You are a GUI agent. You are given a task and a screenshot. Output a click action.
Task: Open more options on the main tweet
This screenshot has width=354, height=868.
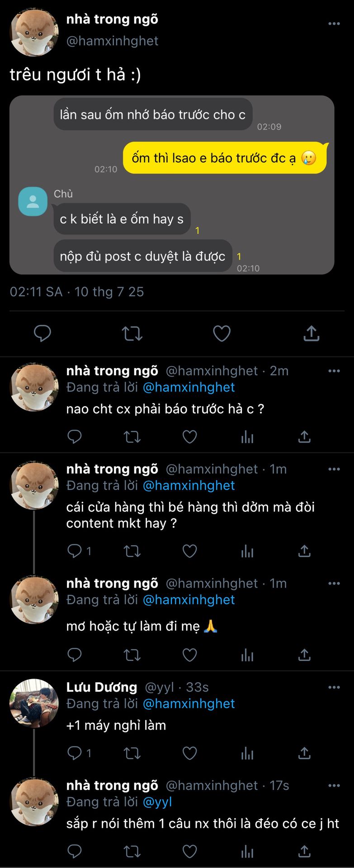(x=334, y=24)
